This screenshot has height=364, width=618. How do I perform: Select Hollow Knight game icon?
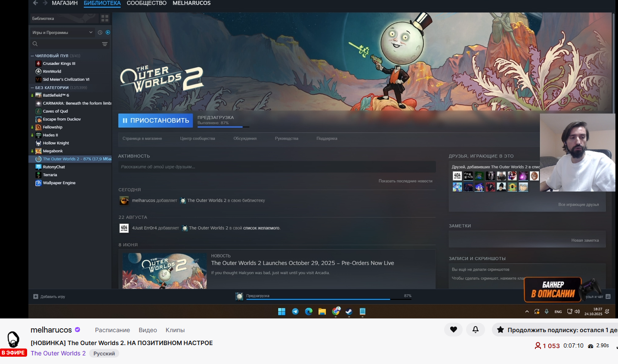coord(38,143)
